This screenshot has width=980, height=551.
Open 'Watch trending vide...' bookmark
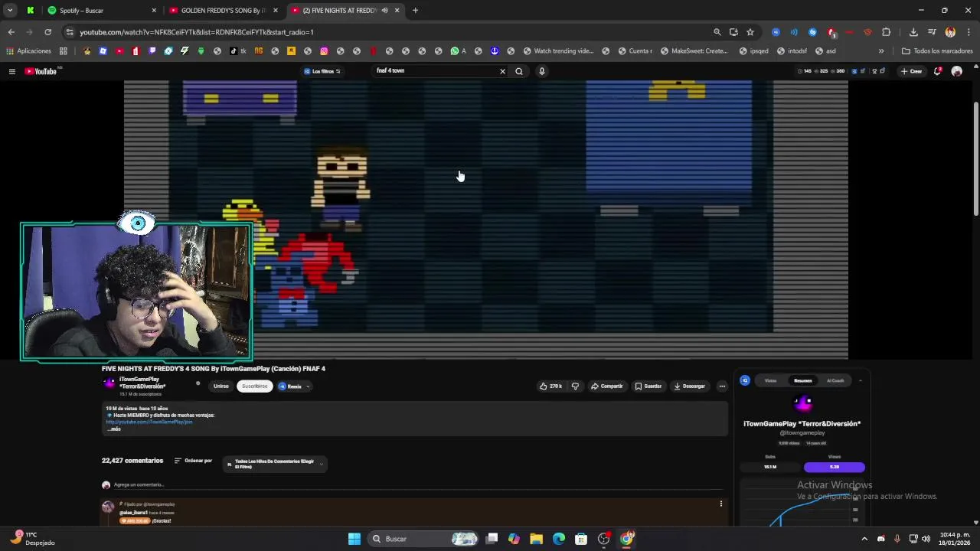click(558, 51)
